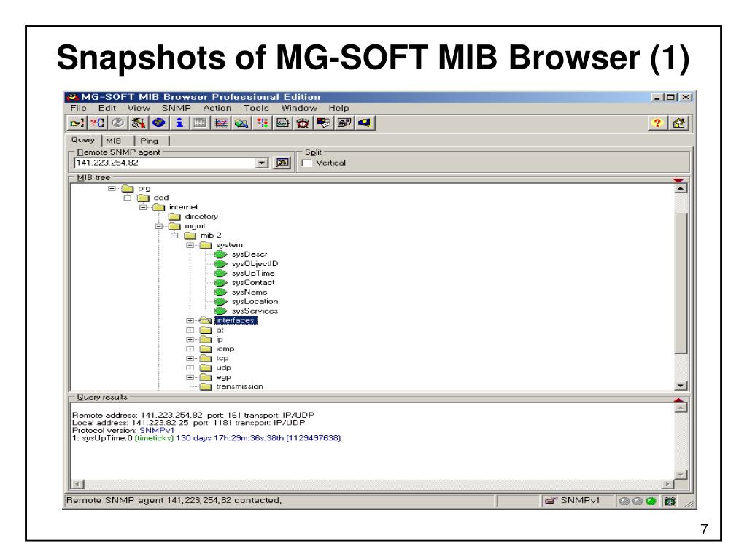Collapse the dod tree node
747x560 pixels.
pyautogui.click(x=127, y=198)
